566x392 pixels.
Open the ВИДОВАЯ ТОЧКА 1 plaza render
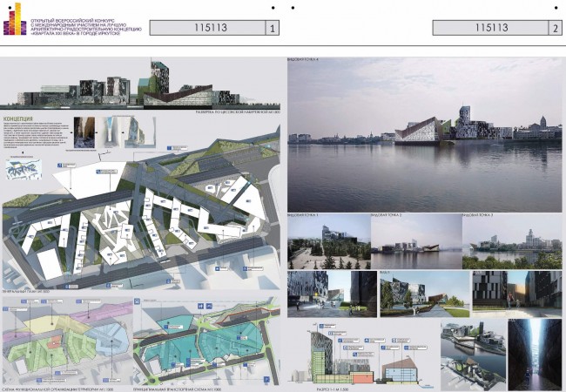tap(329, 241)
